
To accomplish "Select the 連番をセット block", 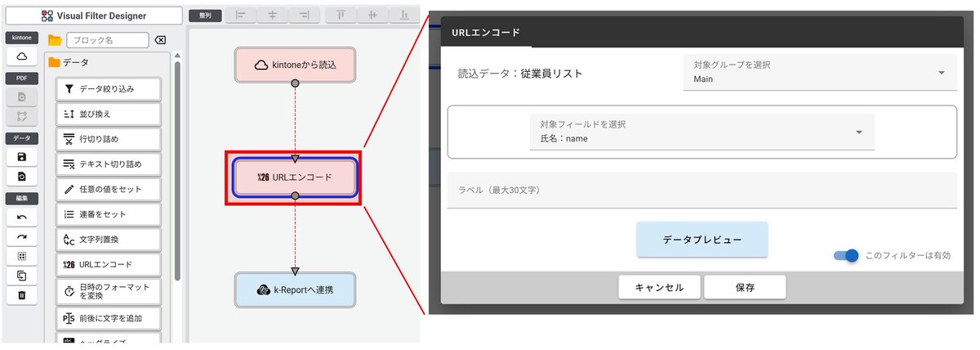I will [x=108, y=214].
